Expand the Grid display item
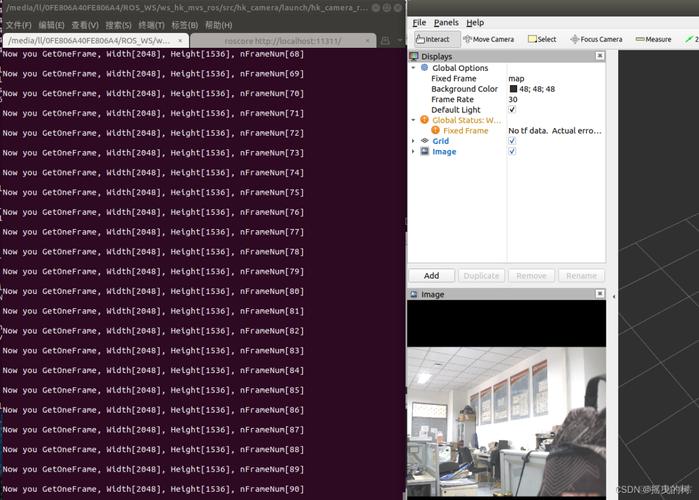This screenshot has height=500, width=699. coord(413,141)
